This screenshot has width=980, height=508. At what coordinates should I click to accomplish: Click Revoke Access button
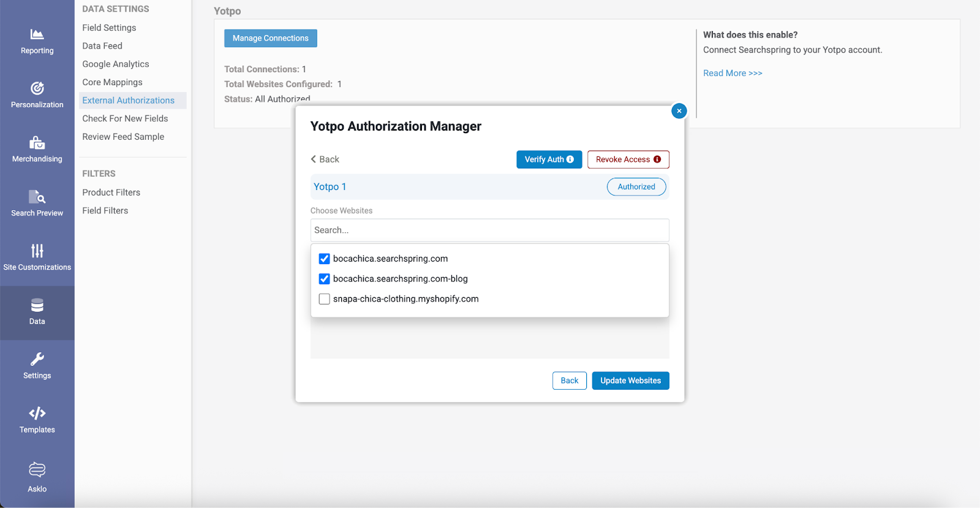(628, 159)
